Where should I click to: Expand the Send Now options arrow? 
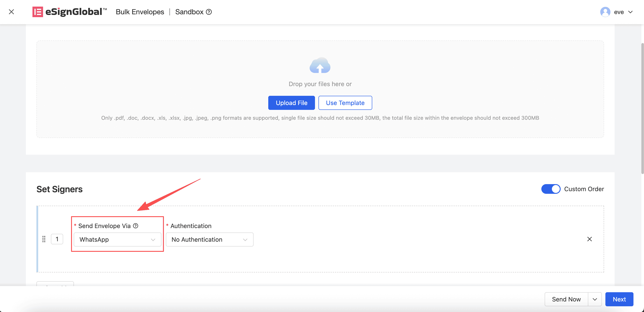click(x=595, y=299)
